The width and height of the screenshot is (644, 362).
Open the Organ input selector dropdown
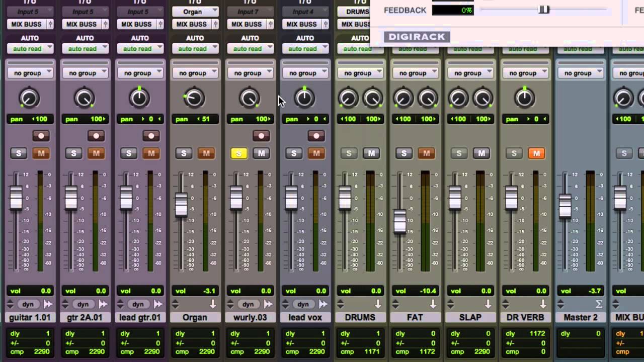click(x=195, y=12)
